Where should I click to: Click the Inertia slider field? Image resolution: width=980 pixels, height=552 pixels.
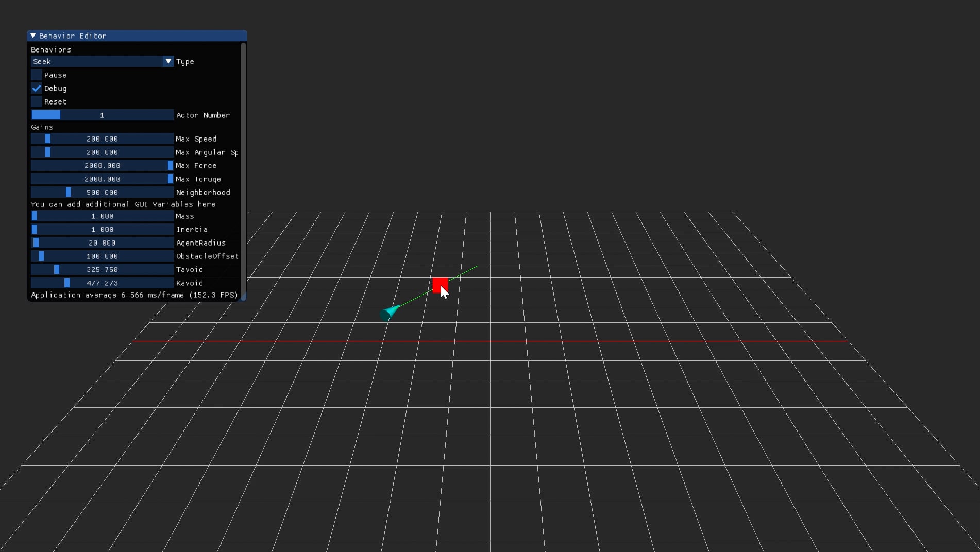pyautogui.click(x=102, y=230)
